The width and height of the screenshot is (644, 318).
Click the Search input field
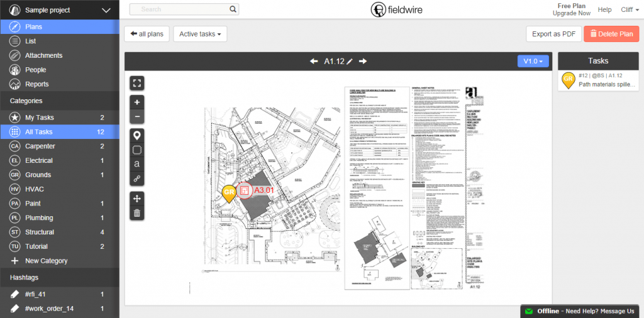click(184, 9)
